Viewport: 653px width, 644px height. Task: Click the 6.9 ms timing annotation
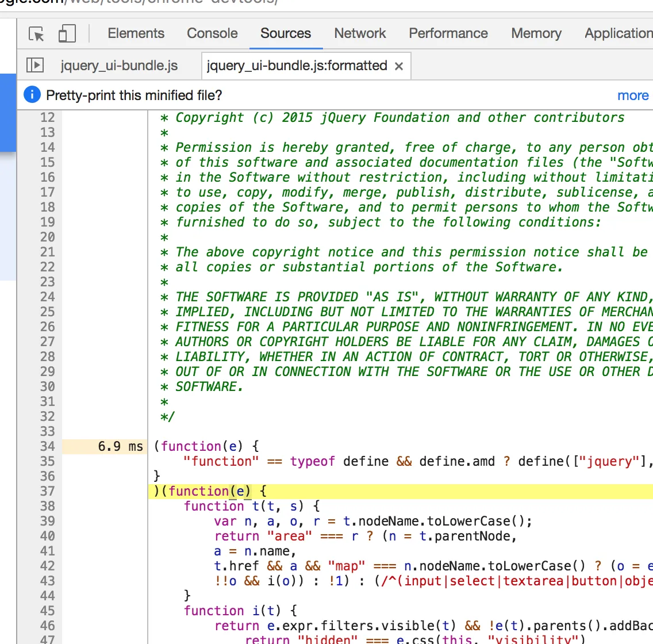pos(120,447)
